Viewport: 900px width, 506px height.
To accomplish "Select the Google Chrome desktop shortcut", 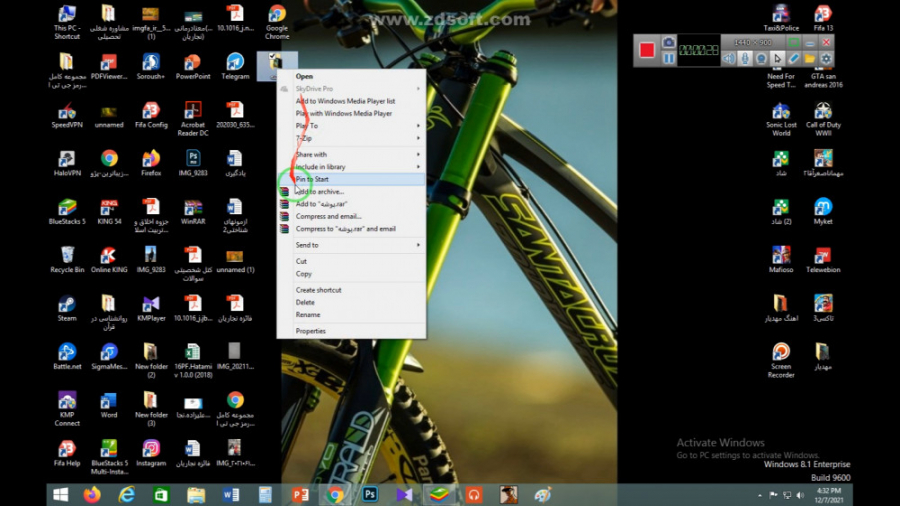I will tap(277, 22).
